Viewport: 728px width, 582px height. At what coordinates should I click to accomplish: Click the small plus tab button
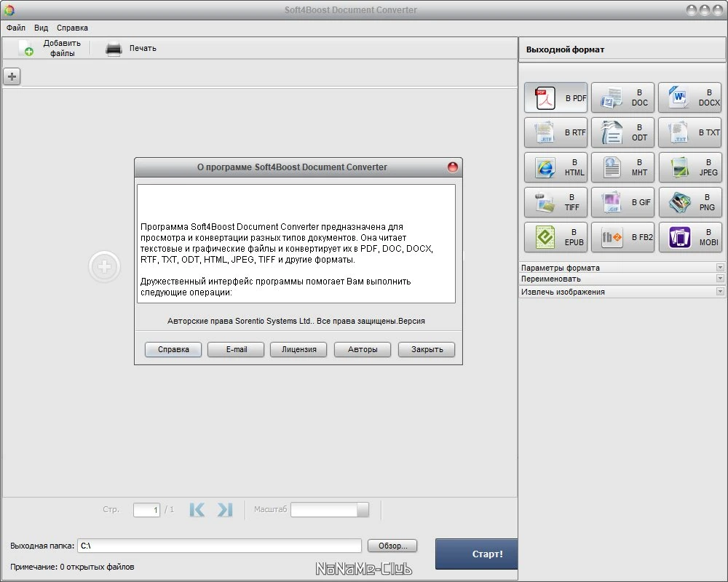click(12, 76)
